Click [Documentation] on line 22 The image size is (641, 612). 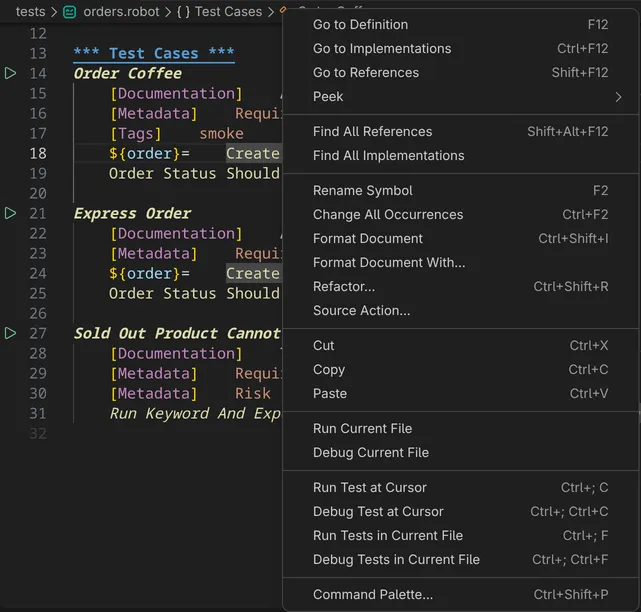point(176,233)
